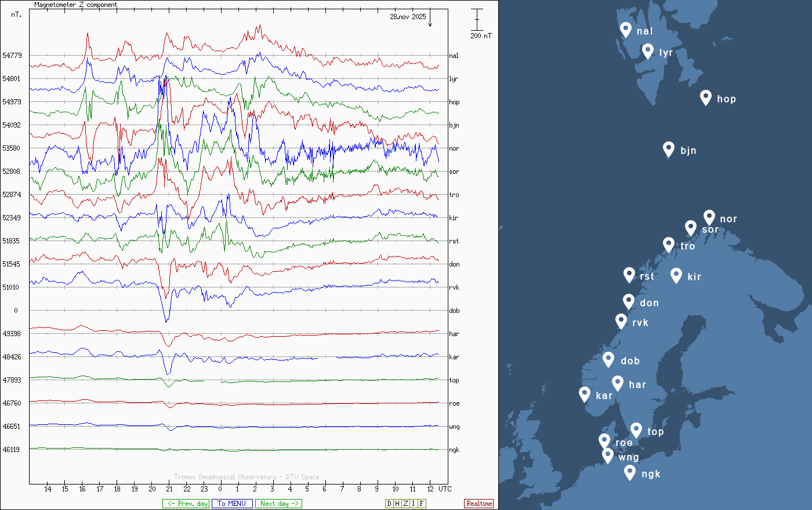The height and width of the screenshot is (510, 812).
Task: Switch to the D component
Action: tap(389, 504)
